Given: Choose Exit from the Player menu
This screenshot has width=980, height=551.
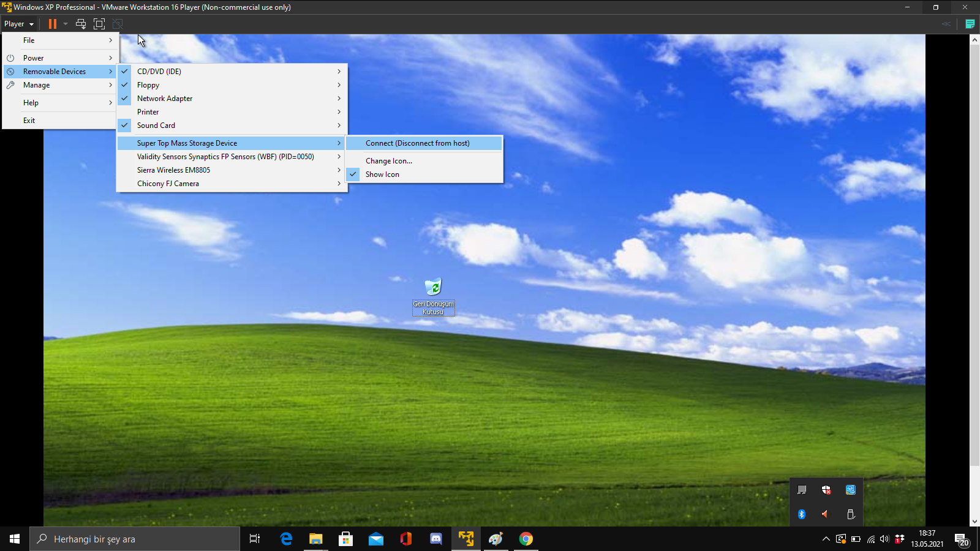Looking at the screenshot, I should coord(60,121).
